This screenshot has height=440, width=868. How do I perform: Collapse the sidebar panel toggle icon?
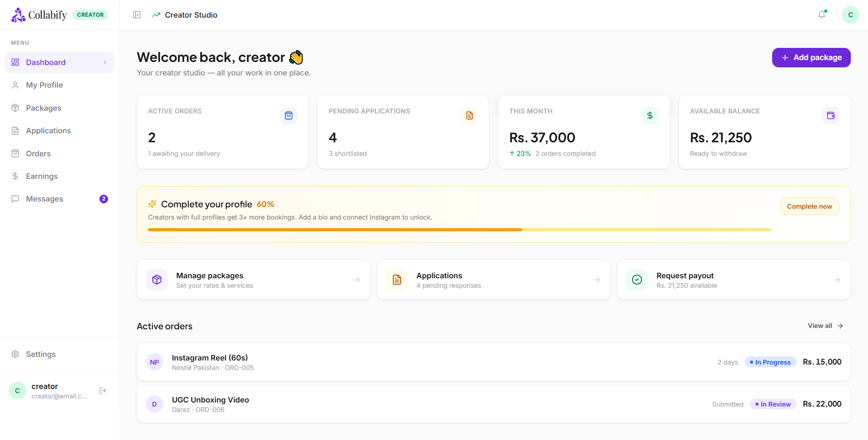coord(137,15)
